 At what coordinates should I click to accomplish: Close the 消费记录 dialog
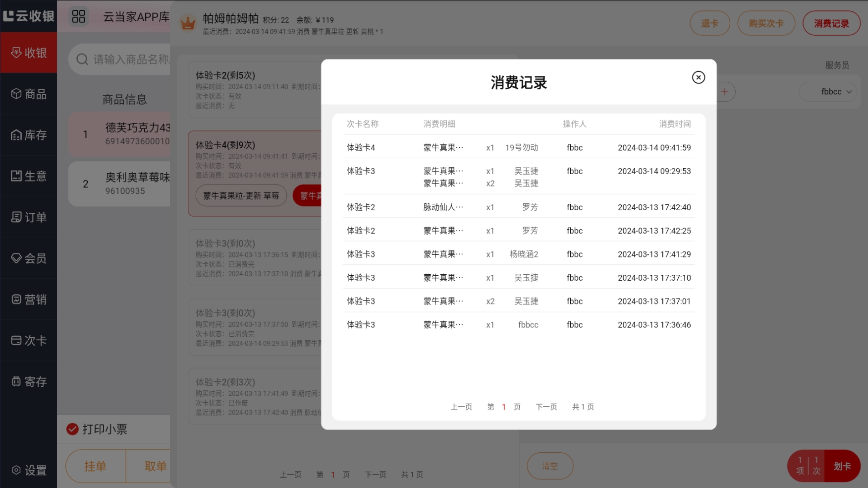pyautogui.click(x=698, y=77)
